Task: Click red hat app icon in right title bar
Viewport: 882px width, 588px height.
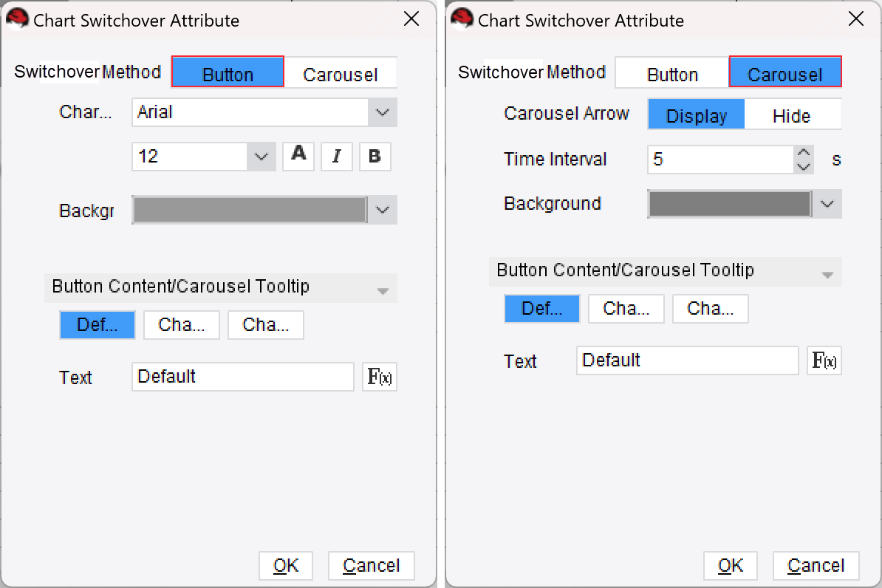Action: point(462,18)
